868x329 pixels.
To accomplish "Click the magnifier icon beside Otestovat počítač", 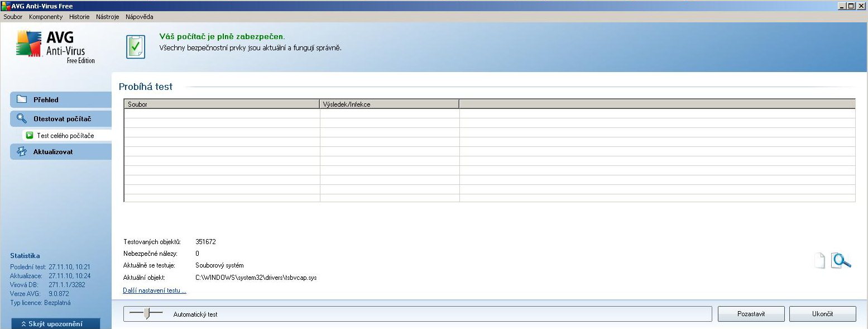I will coord(22,118).
